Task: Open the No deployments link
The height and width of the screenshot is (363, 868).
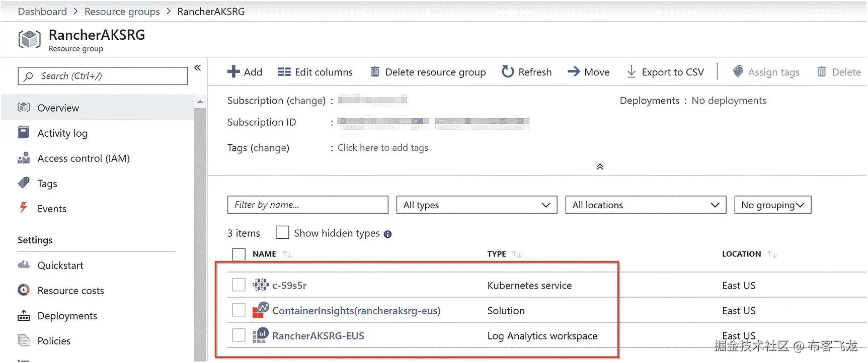Action: click(x=729, y=101)
